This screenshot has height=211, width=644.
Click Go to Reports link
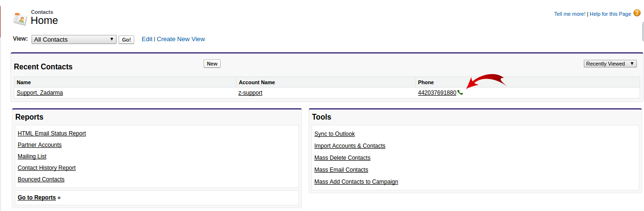point(37,198)
